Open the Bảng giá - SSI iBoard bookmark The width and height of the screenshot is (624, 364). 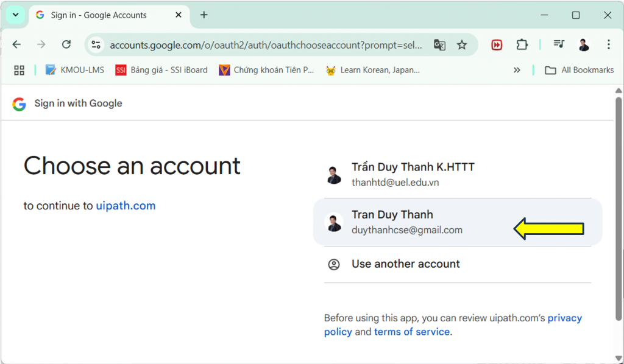point(161,71)
